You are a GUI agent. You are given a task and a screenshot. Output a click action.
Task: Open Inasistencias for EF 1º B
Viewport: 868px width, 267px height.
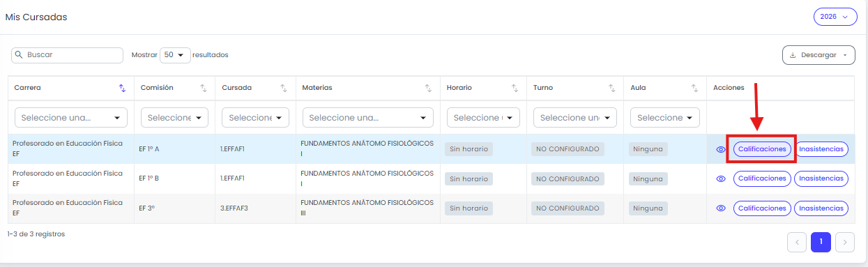(x=821, y=179)
